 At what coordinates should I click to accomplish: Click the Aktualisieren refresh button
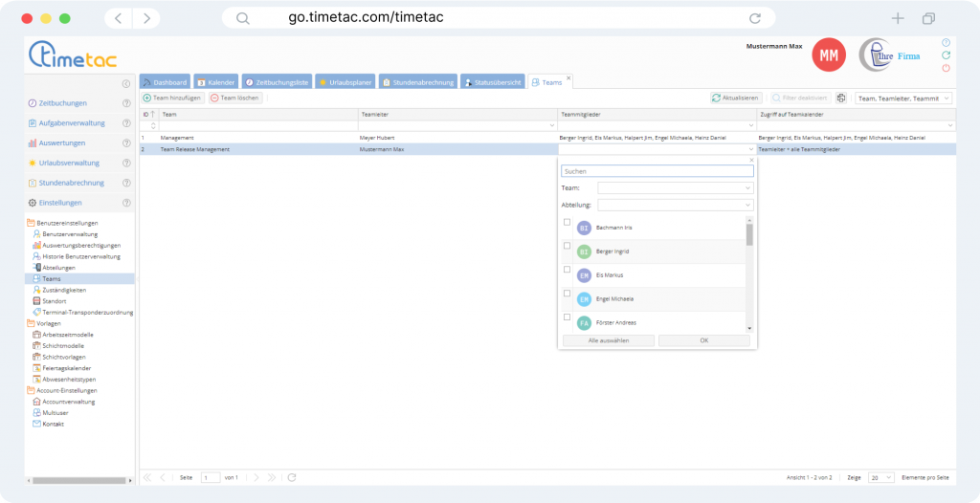(736, 98)
